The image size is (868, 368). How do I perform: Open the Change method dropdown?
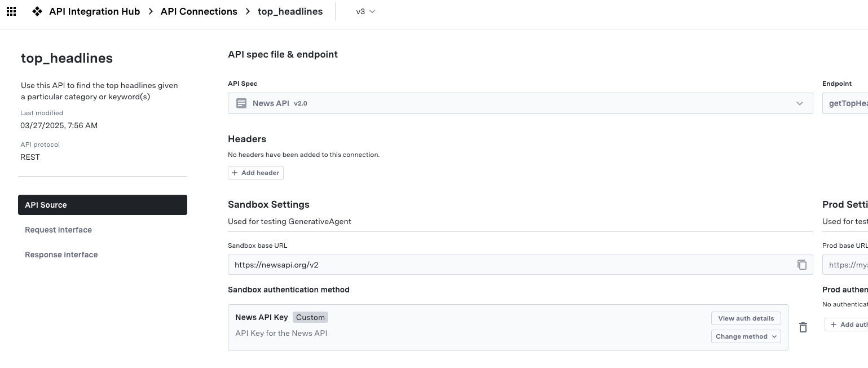click(x=746, y=336)
